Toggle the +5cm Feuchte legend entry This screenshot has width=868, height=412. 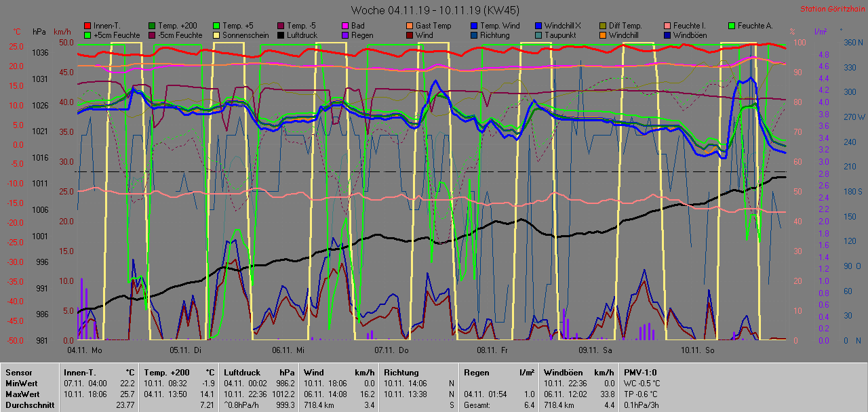tap(111, 35)
